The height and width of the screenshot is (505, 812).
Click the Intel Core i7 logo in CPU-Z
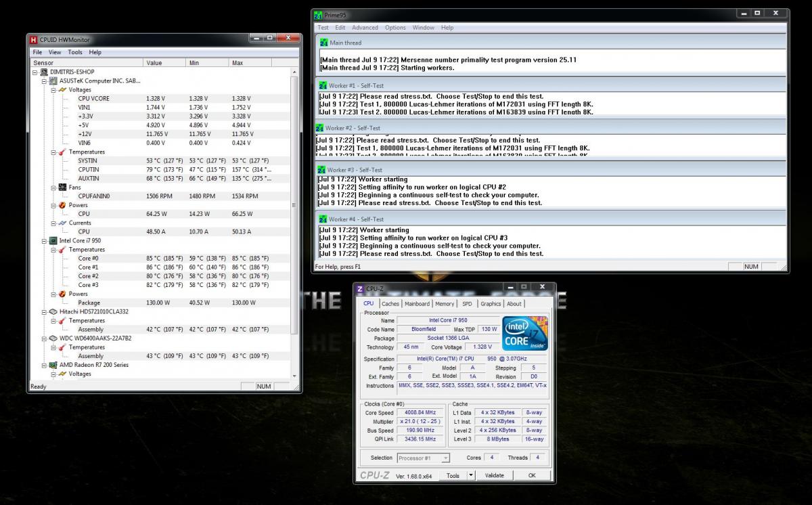525,334
